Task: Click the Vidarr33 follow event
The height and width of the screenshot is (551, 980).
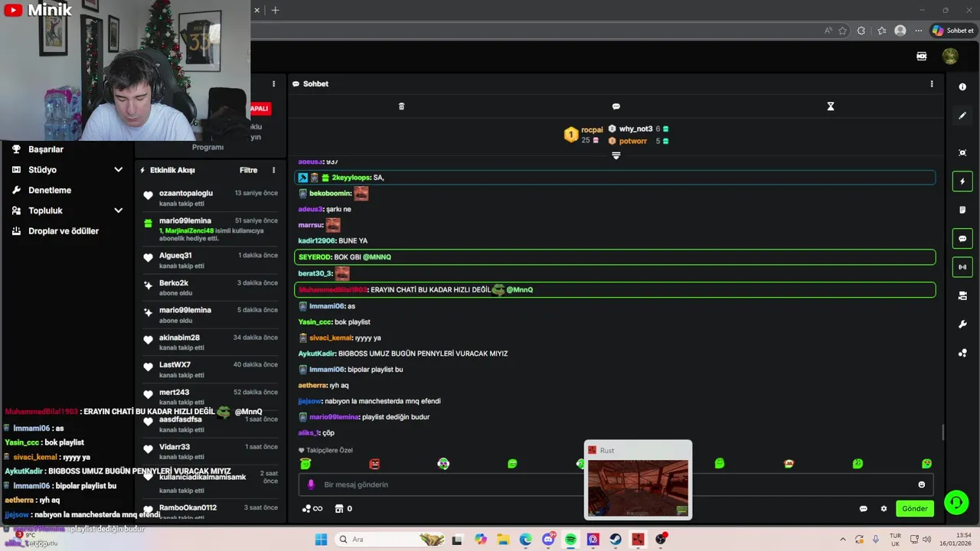Action: (x=210, y=452)
